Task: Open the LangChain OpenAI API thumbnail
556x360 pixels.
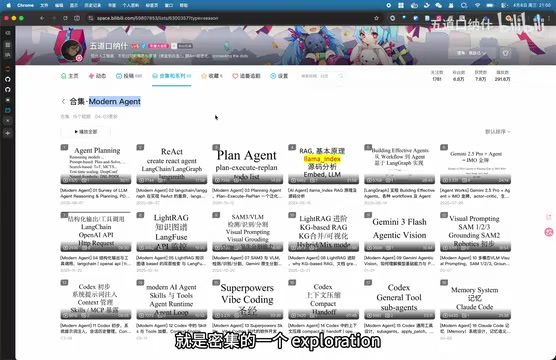Action: click(x=96, y=232)
